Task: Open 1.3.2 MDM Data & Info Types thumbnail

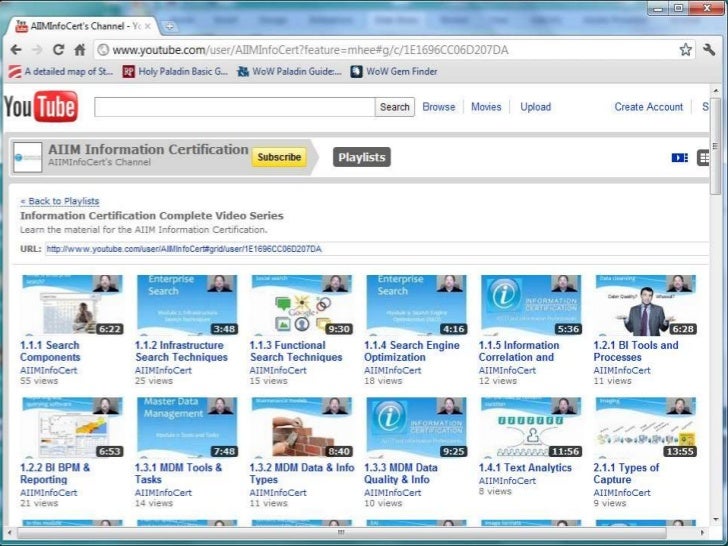Action: [302, 427]
